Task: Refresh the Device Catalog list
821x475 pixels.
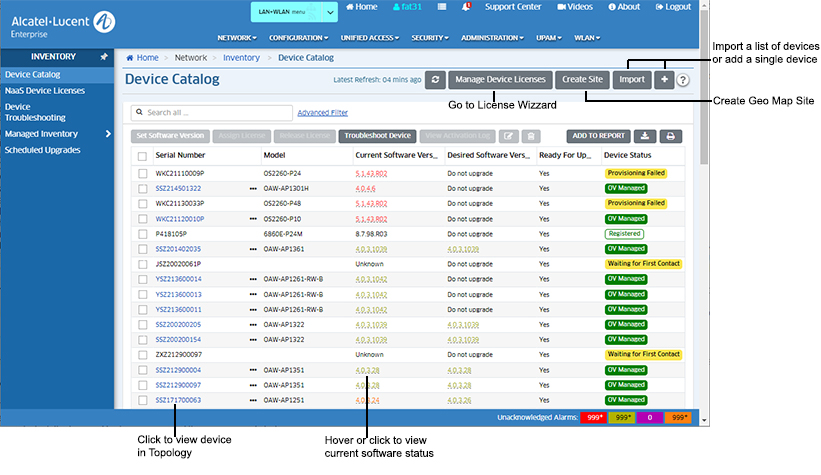Action: pyautogui.click(x=435, y=80)
